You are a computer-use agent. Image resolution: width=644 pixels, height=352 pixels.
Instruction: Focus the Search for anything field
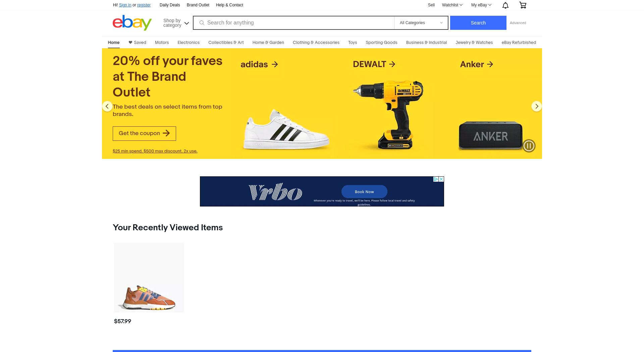pos(293,23)
